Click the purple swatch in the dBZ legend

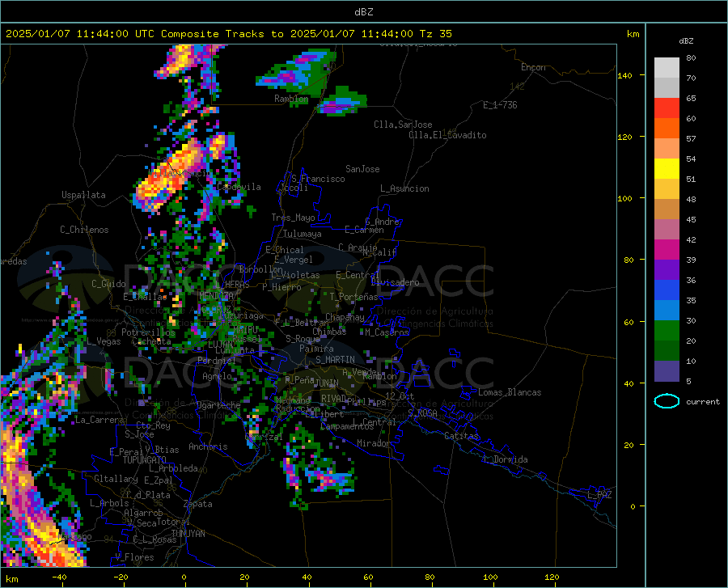(667, 269)
